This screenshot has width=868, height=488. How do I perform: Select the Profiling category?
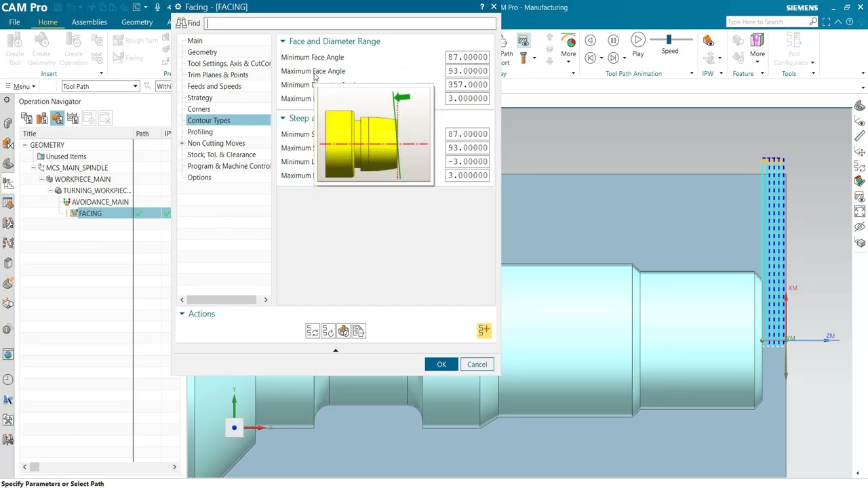pos(200,131)
